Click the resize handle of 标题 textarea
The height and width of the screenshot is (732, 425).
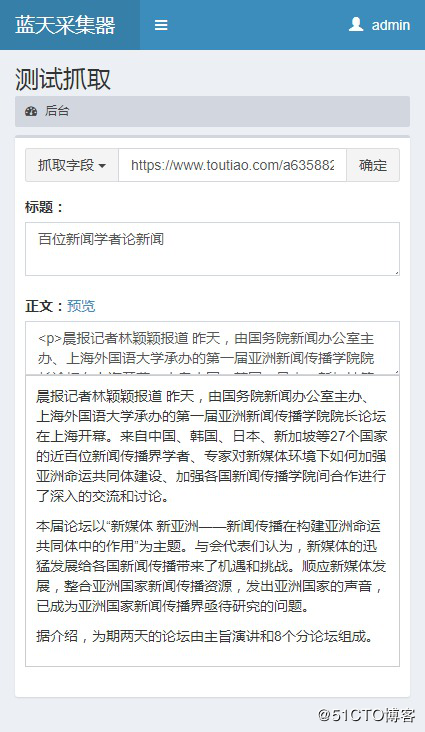[x=396, y=272]
